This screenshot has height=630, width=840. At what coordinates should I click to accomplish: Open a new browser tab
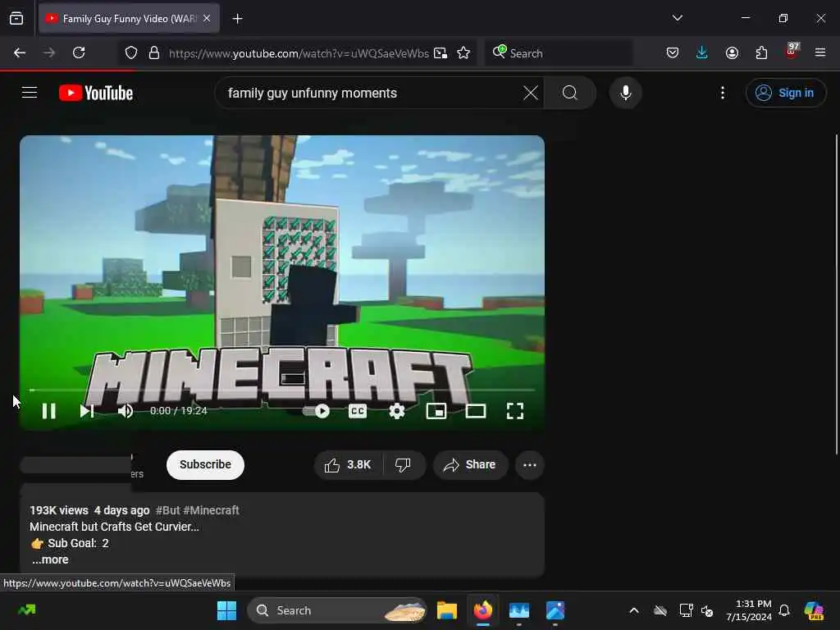(x=237, y=19)
